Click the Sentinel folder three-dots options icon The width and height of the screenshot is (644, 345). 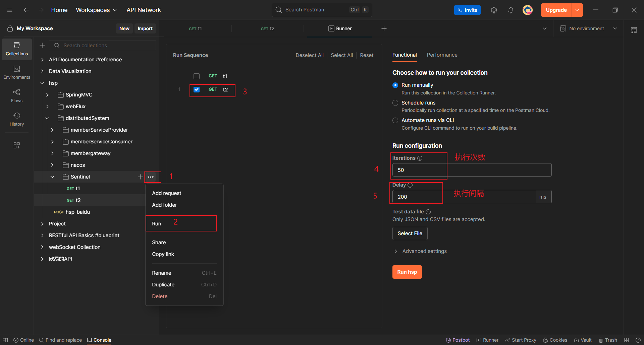151,177
